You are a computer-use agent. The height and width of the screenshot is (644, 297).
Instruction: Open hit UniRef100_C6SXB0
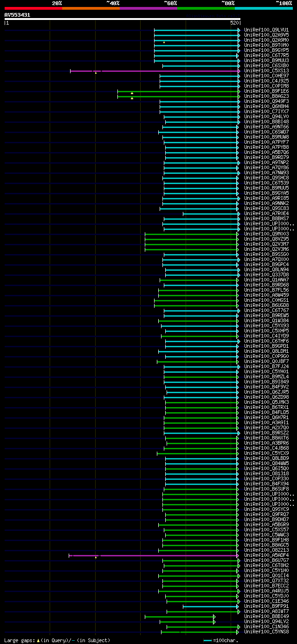point(266,66)
